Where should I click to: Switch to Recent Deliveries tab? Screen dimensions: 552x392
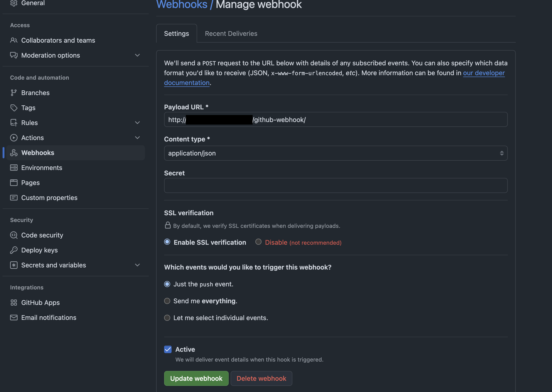point(231,33)
